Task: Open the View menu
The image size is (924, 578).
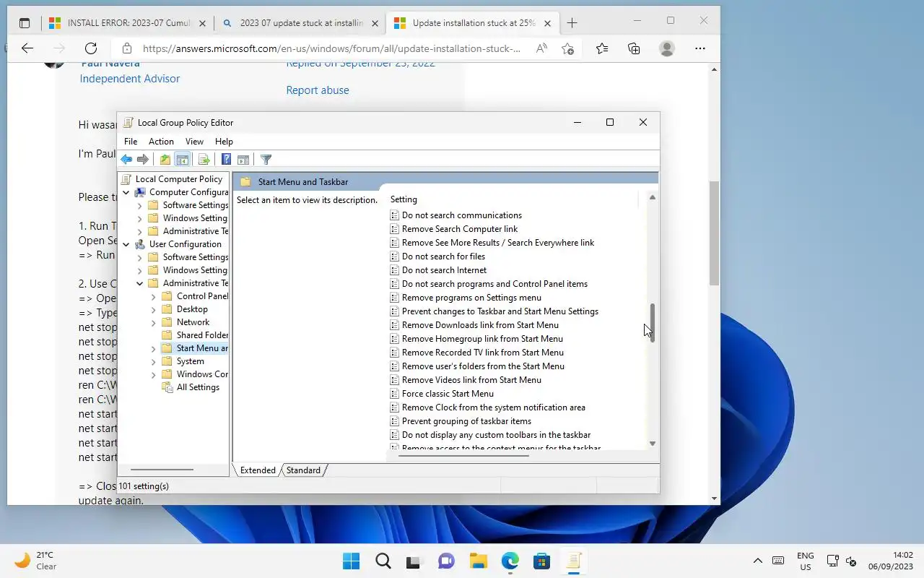Action: coord(194,142)
